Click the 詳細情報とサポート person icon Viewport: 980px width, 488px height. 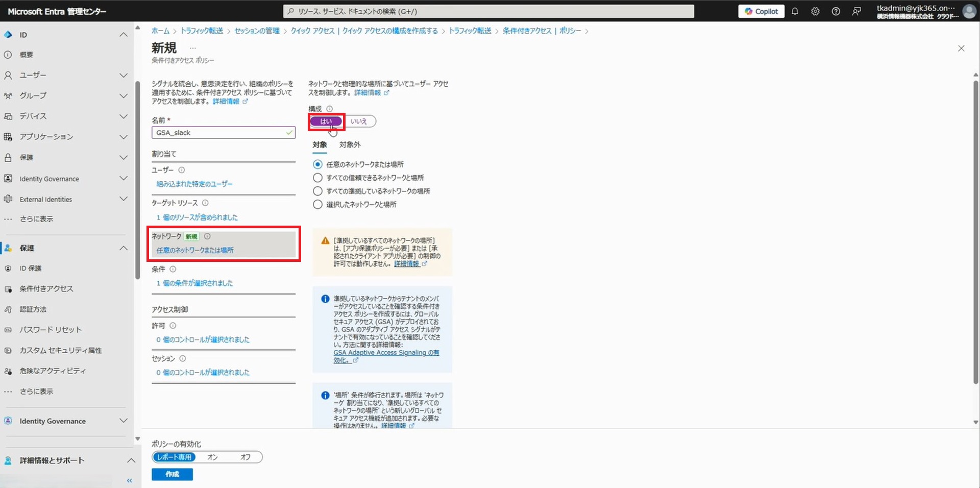(8, 460)
